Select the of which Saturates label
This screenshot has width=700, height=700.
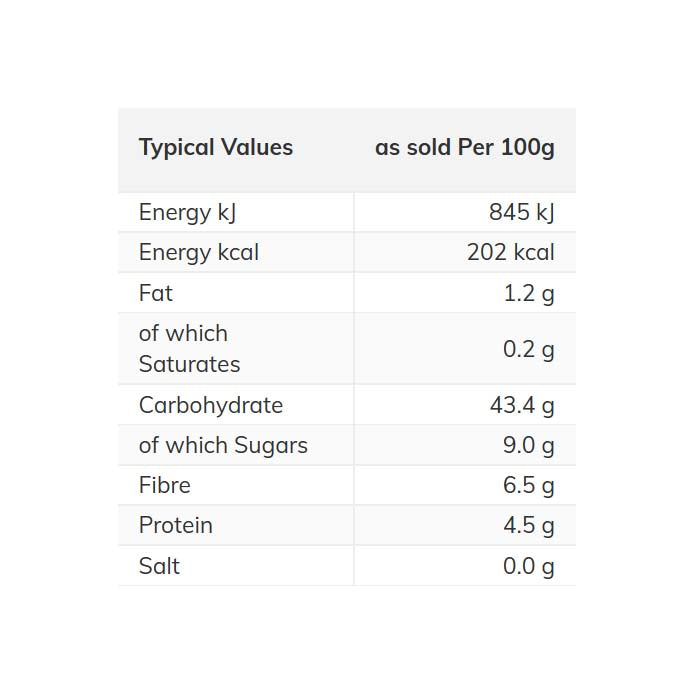[190, 349]
